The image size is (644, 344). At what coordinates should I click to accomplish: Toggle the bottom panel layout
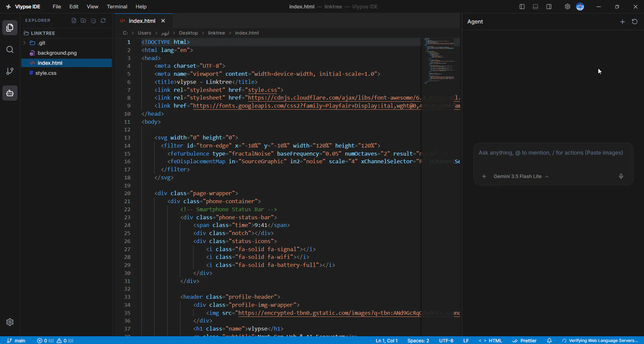coord(536,7)
